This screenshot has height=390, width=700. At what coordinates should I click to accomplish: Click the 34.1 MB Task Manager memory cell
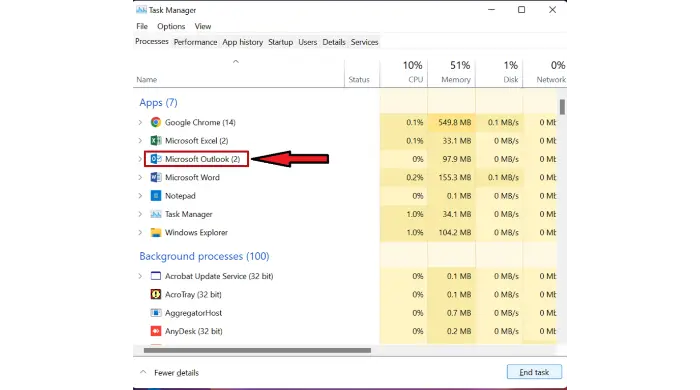point(451,214)
